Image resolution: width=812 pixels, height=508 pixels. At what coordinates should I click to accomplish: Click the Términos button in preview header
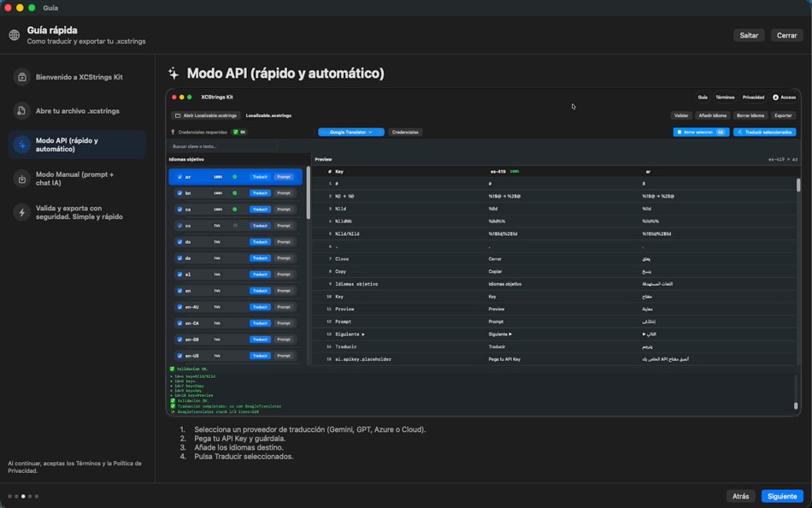point(725,97)
